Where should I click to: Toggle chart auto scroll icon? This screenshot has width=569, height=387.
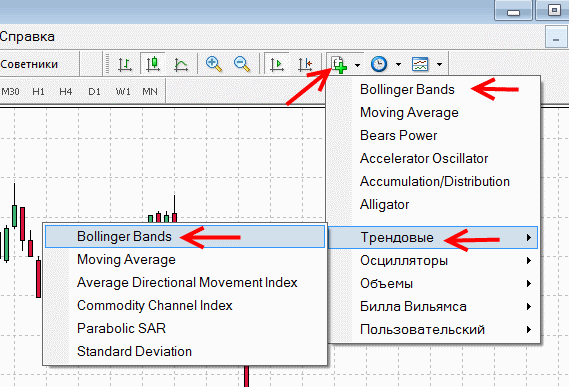point(276,64)
